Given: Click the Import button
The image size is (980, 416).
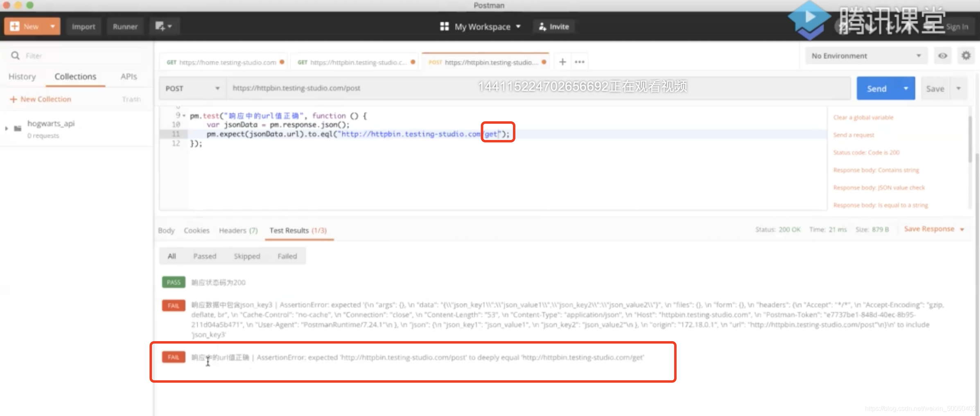Looking at the screenshot, I should (84, 27).
